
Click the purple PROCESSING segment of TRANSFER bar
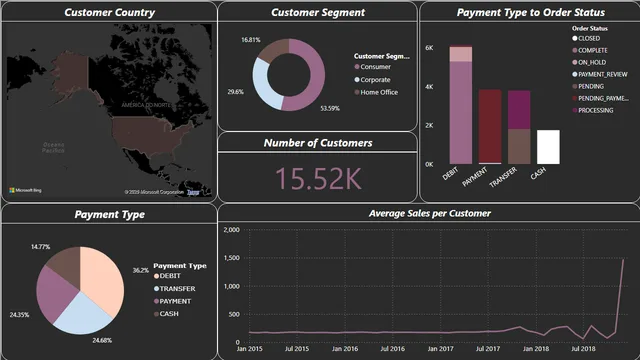(x=519, y=110)
